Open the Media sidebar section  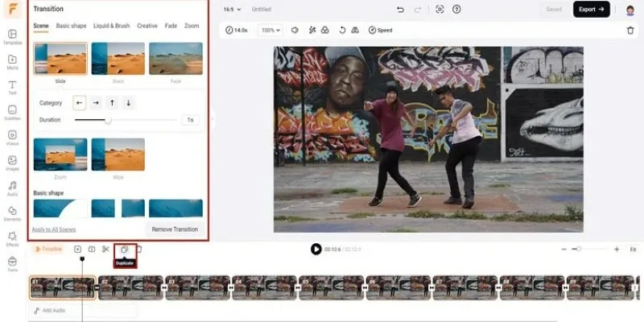pyautogui.click(x=12, y=62)
